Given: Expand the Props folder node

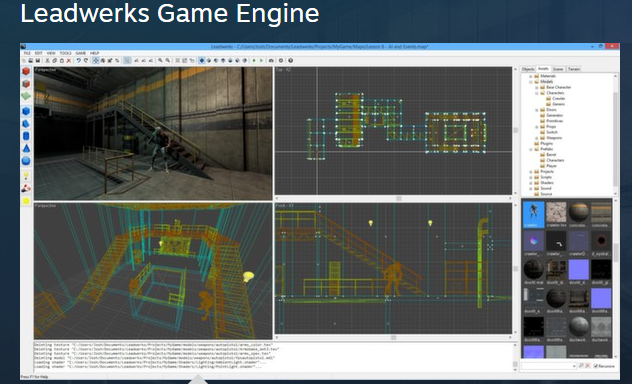Looking at the screenshot, I should [x=537, y=127].
